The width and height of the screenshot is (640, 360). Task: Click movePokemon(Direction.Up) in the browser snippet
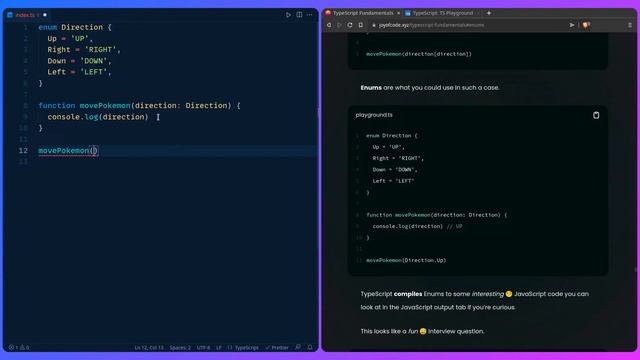pyautogui.click(x=406, y=260)
